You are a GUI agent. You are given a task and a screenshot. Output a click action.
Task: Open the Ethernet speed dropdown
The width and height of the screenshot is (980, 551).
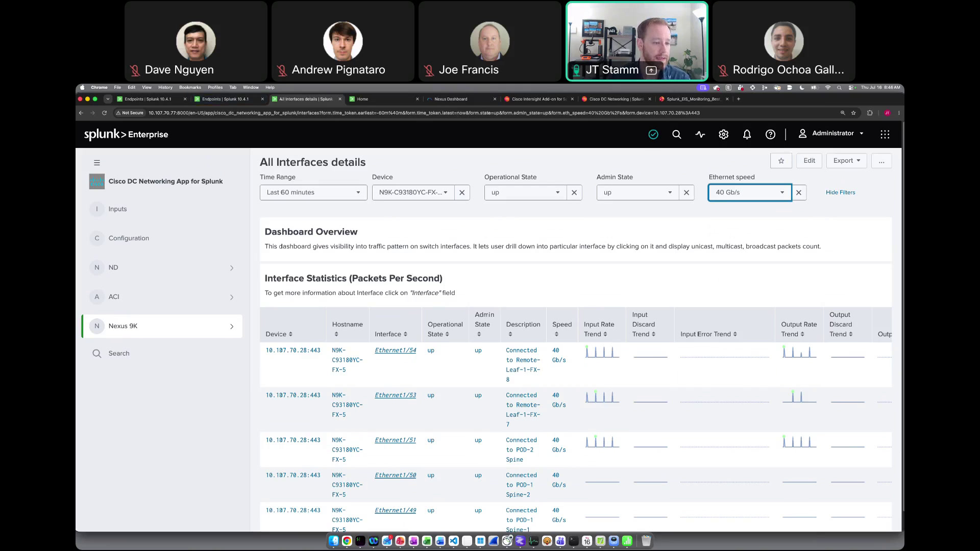(x=750, y=193)
